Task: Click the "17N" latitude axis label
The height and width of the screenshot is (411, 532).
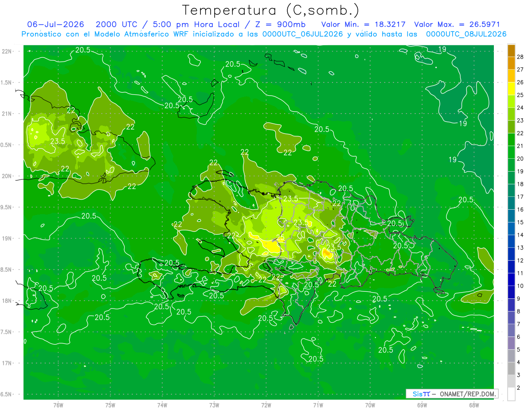Action: point(7,363)
